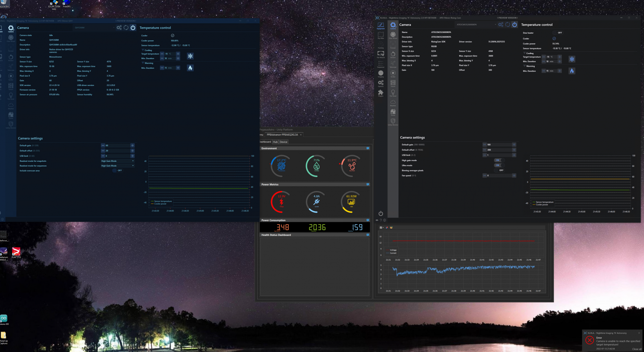Expand Environment panel options in Pegasus

pyautogui.click(x=368, y=148)
